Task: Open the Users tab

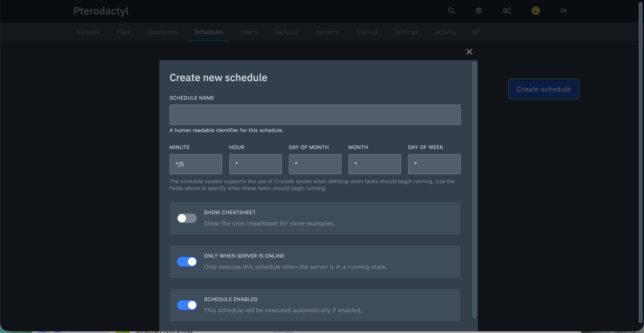Action: tap(249, 32)
